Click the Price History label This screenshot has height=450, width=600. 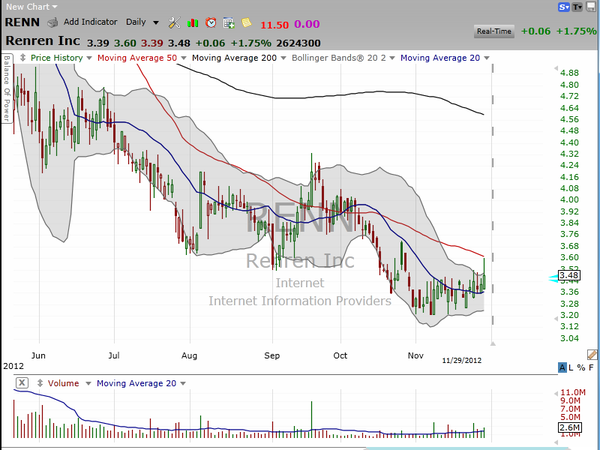[x=57, y=58]
